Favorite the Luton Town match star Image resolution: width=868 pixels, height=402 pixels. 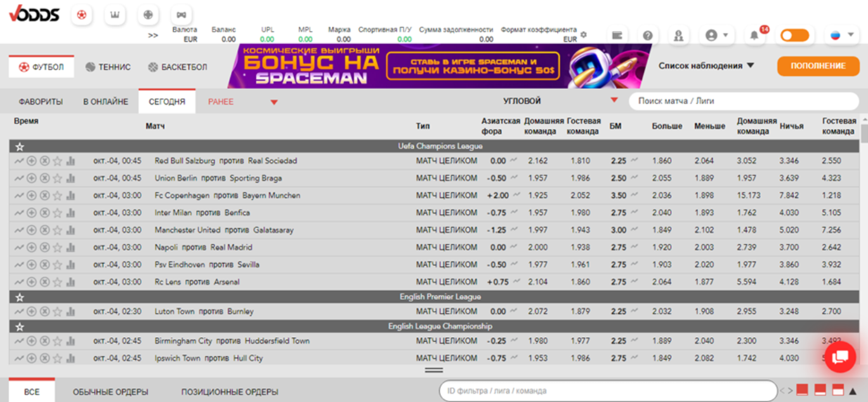tap(57, 312)
